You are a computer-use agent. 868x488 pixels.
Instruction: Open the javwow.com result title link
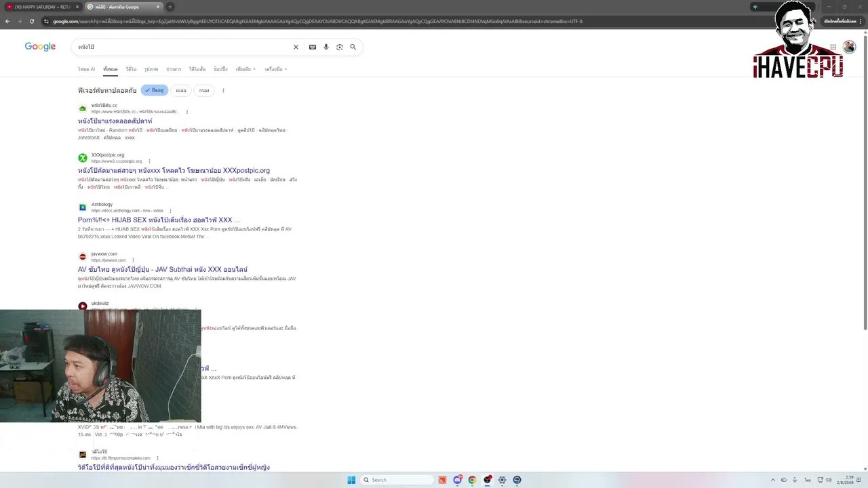163,270
